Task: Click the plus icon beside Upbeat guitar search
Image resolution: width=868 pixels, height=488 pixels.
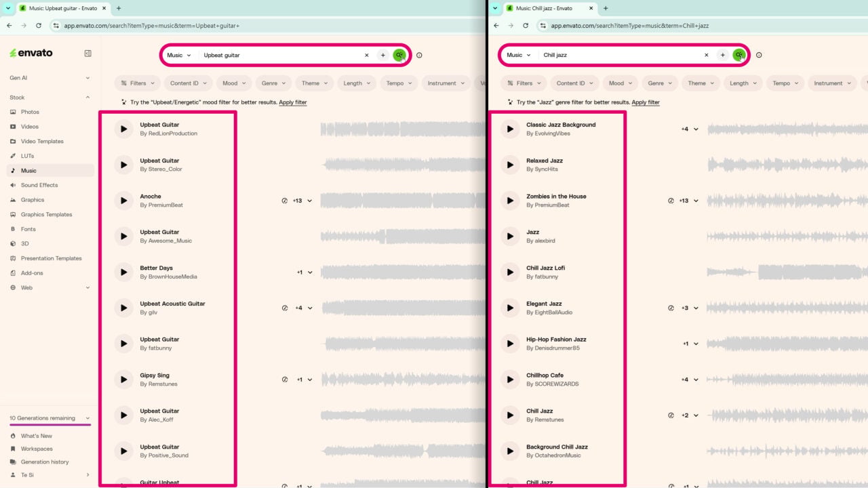Action: click(383, 55)
